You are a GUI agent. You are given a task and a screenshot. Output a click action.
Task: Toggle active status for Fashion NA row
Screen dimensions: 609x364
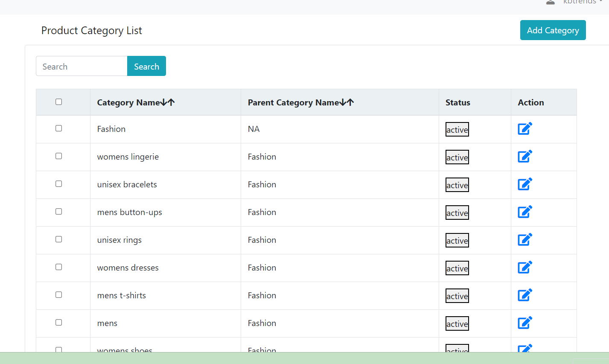pyautogui.click(x=457, y=129)
